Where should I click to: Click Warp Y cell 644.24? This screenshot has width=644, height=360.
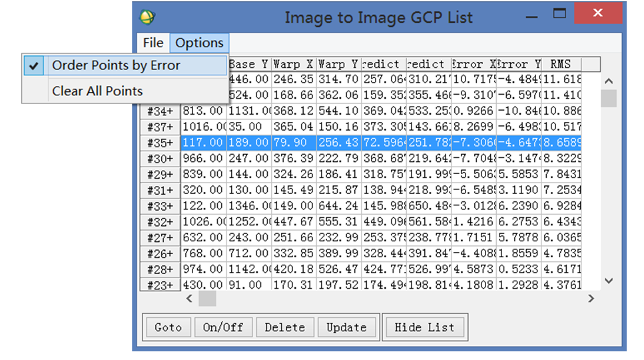click(x=339, y=206)
